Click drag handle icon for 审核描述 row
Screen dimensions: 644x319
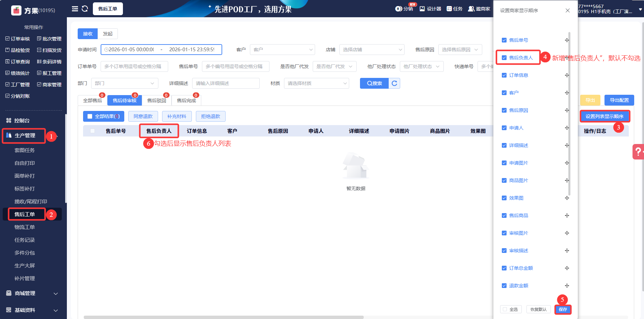coord(567,251)
